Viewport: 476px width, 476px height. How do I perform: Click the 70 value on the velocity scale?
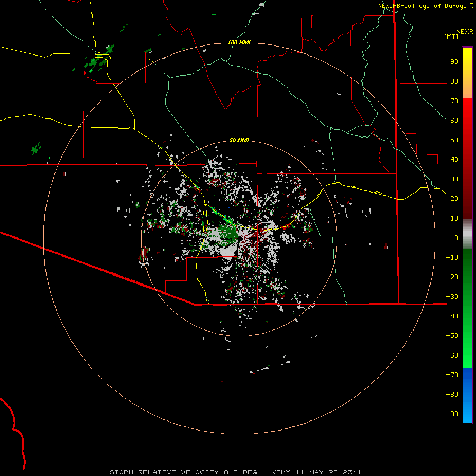454,101
